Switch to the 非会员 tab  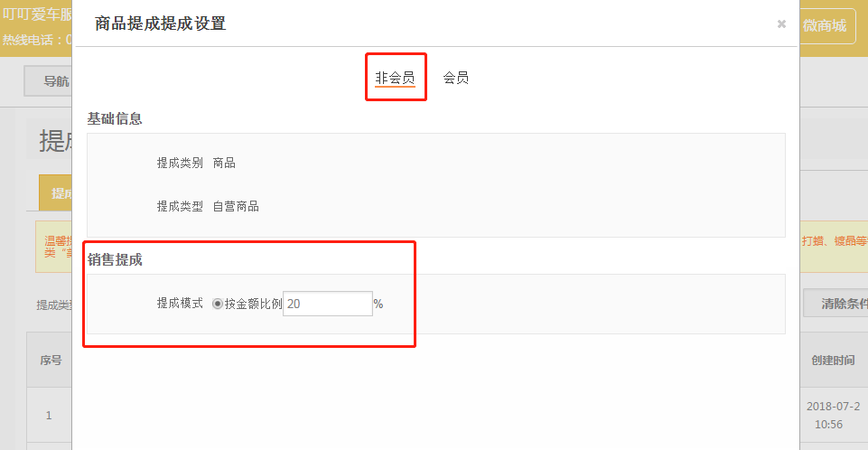395,78
